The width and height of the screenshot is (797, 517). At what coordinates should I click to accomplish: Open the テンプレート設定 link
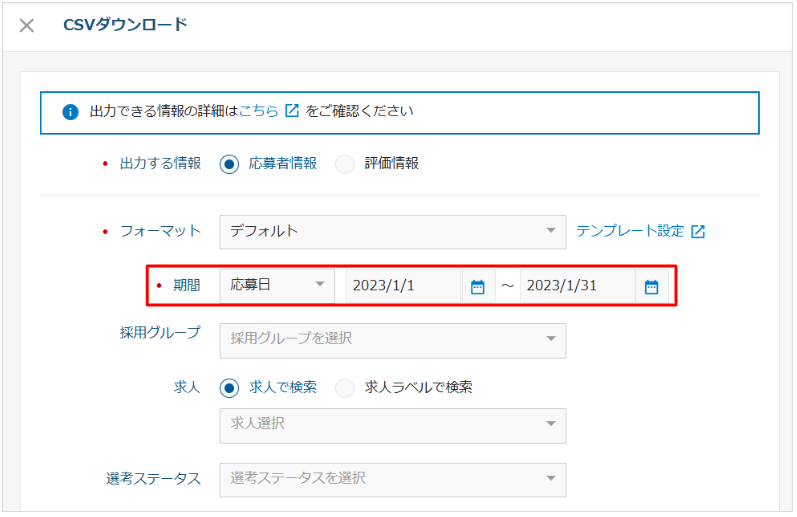(x=630, y=231)
